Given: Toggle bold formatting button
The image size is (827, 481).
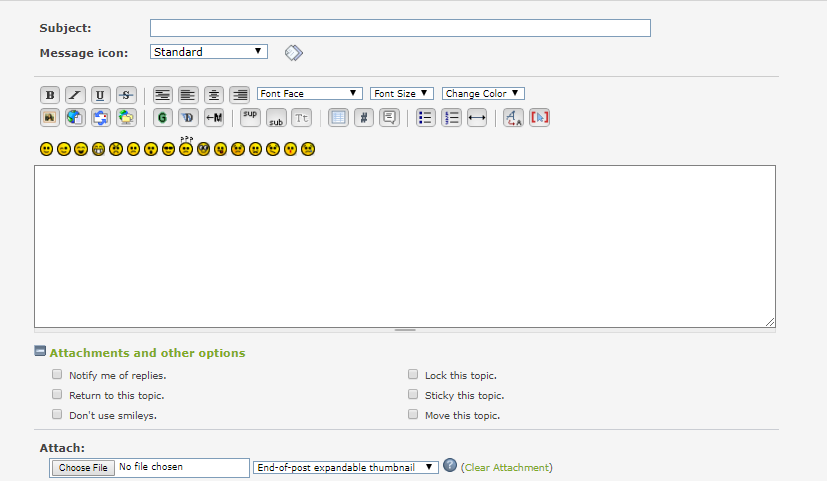Looking at the screenshot, I should [x=50, y=95].
